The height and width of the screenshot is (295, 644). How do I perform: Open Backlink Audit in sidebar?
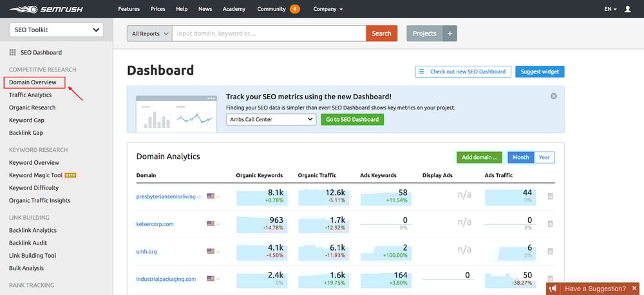[28, 243]
